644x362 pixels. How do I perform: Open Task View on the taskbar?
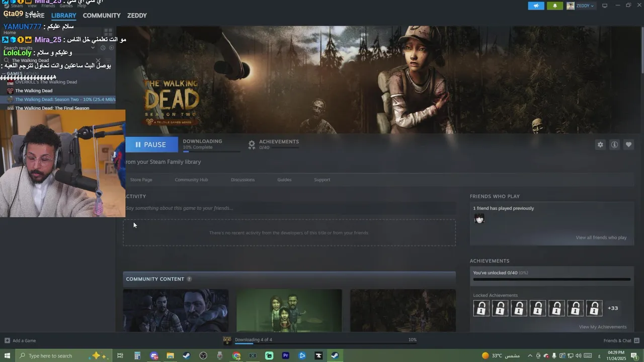coord(120,355)
